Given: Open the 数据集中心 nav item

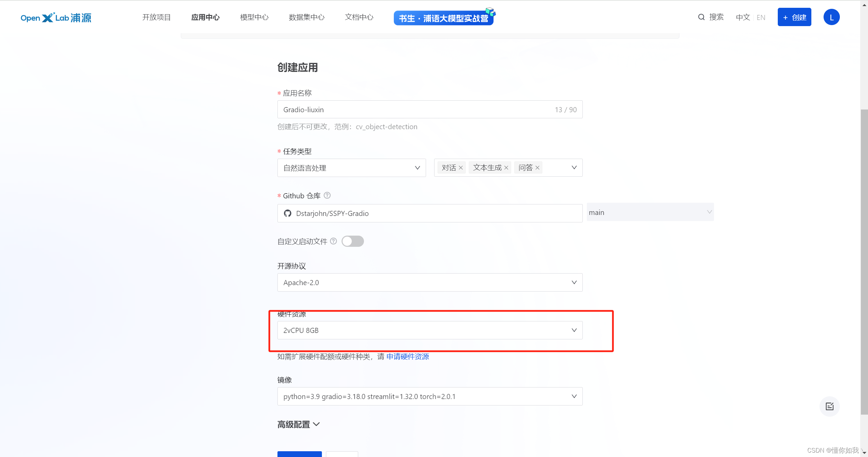Looking at the screenshot, I should click(307, 17).
